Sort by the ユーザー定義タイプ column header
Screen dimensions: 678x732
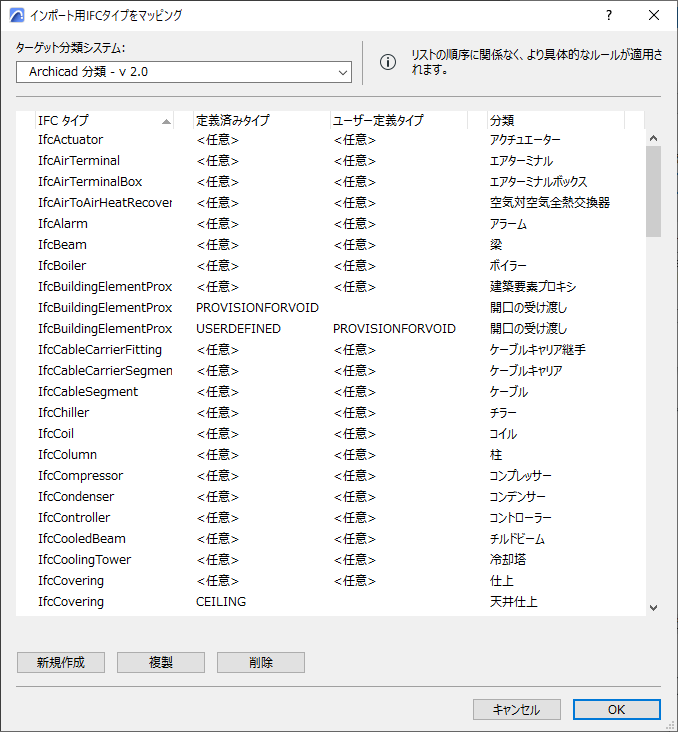pos(399,120)
